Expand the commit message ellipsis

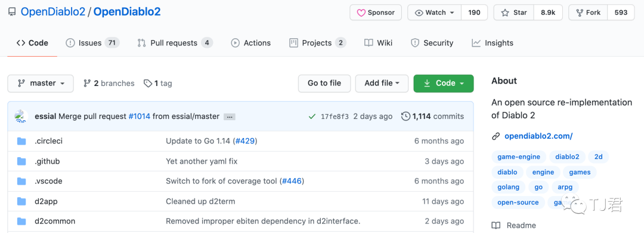point(230,117)
